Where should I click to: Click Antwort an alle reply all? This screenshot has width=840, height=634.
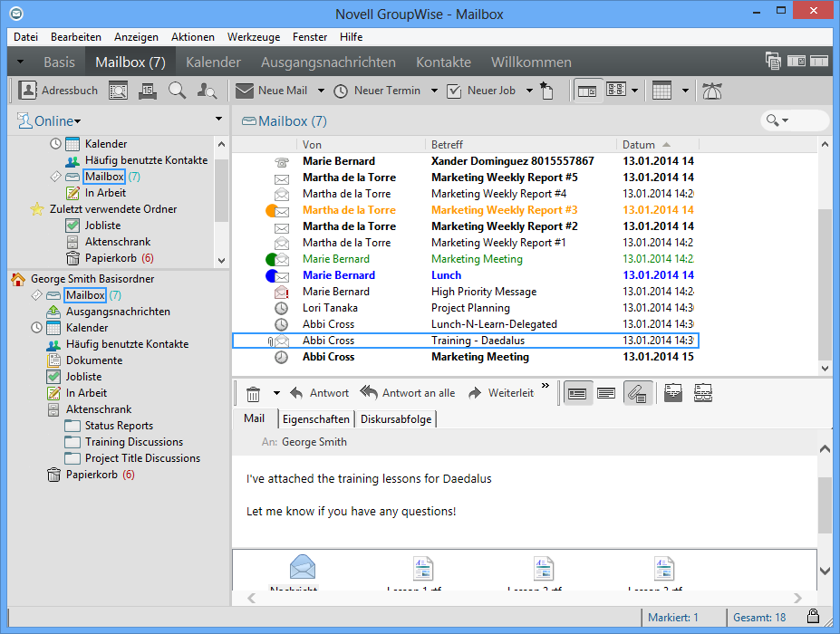(408, 393)
